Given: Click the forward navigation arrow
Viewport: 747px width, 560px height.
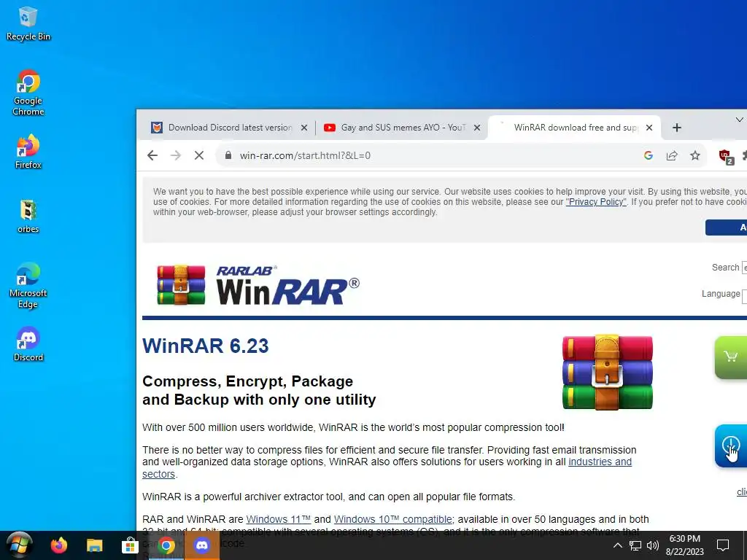Looking at the screenshot, I should (x=175, y=155).
